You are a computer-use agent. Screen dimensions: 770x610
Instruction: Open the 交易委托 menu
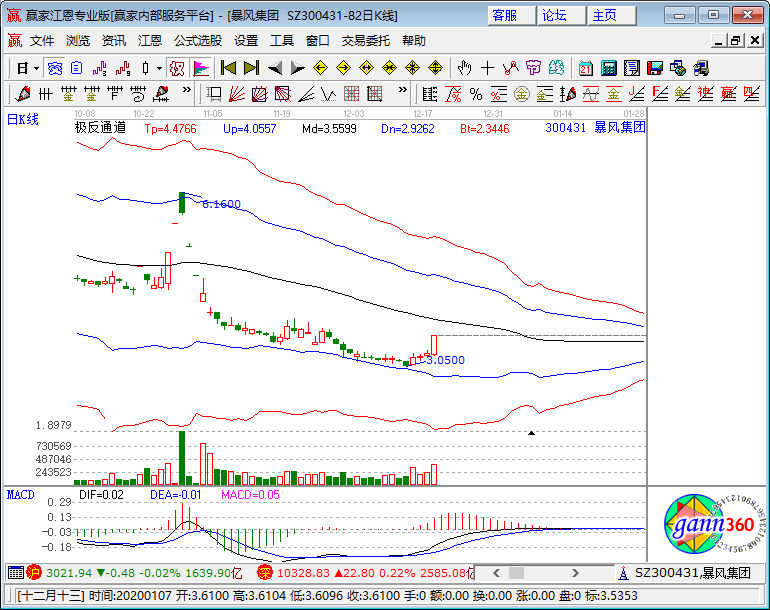click(366, 41)
